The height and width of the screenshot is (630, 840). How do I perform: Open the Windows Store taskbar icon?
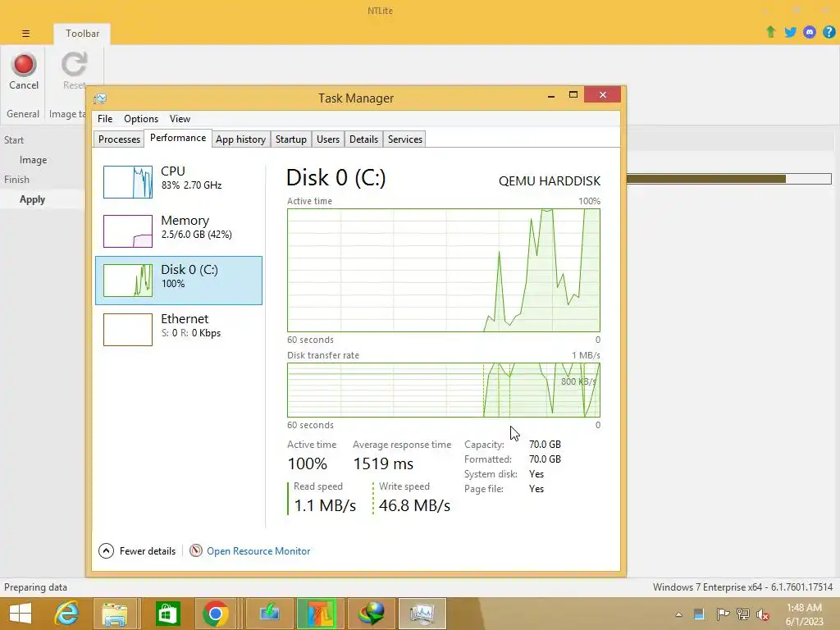[x=167, y=614]
